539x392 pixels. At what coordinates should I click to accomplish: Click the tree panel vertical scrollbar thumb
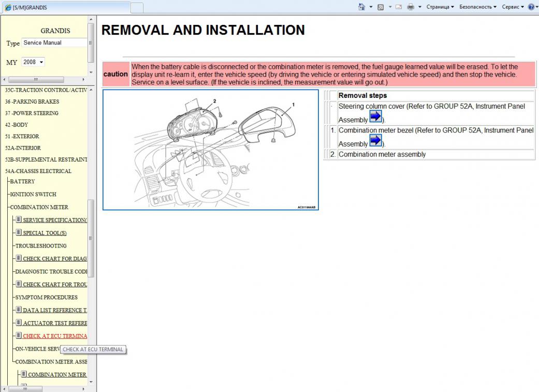(x=91, y=238)
